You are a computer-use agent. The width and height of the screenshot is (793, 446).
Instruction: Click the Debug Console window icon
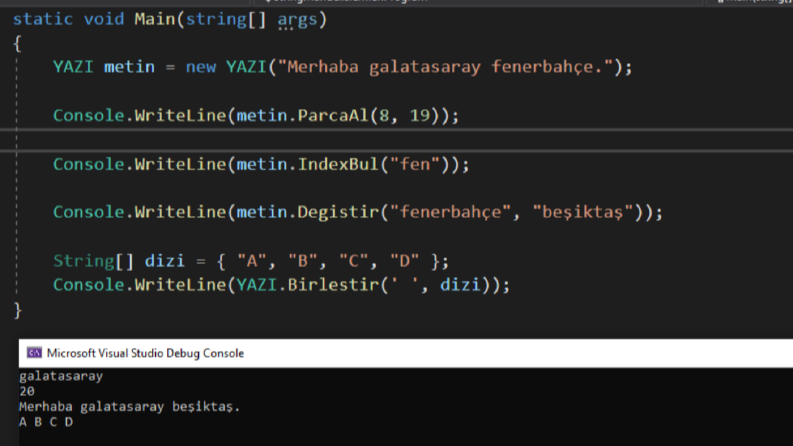34,353
